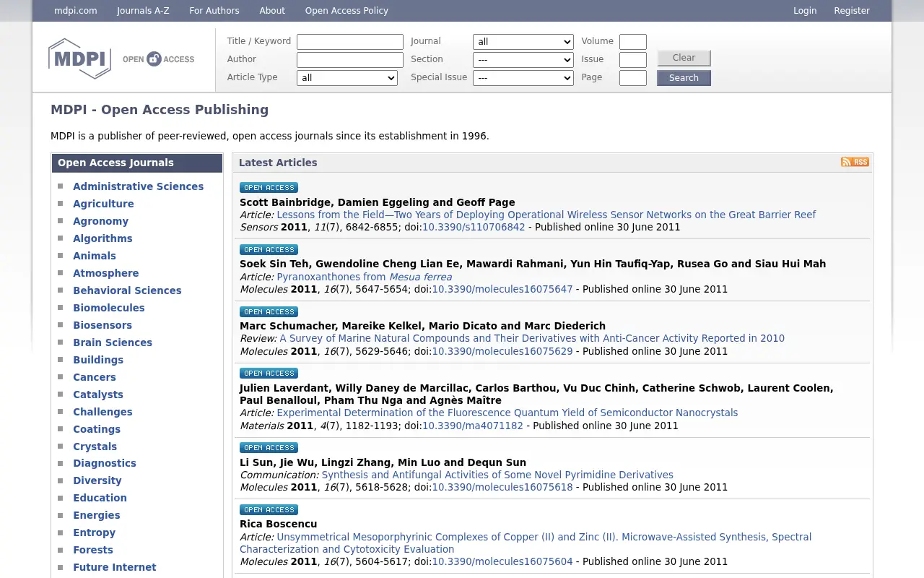Open the Brain Sciences journal link
This screenshot has height=578, width=924.
click(x=113, y=342)
